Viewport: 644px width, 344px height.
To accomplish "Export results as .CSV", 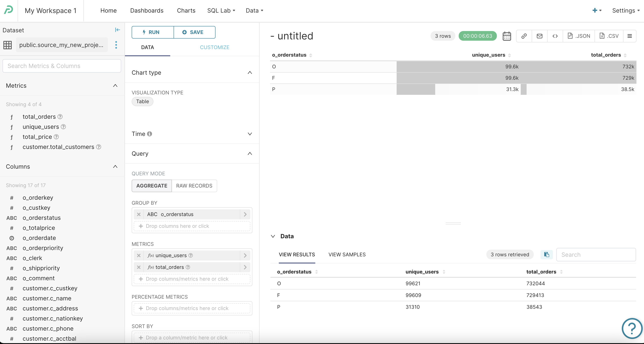I will pyautogui.click(x=609, y=36).
